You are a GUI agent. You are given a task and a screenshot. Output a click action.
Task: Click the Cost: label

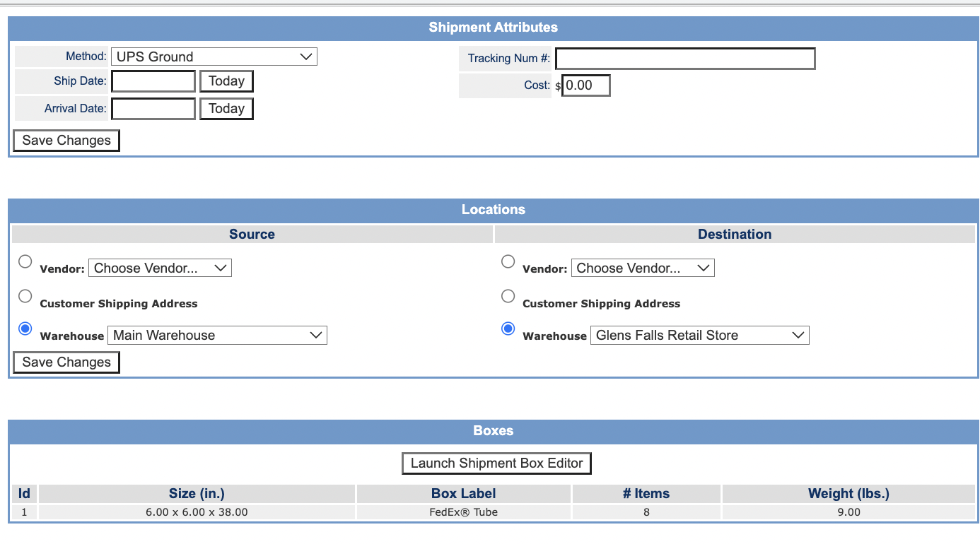(x=537, y=85)
